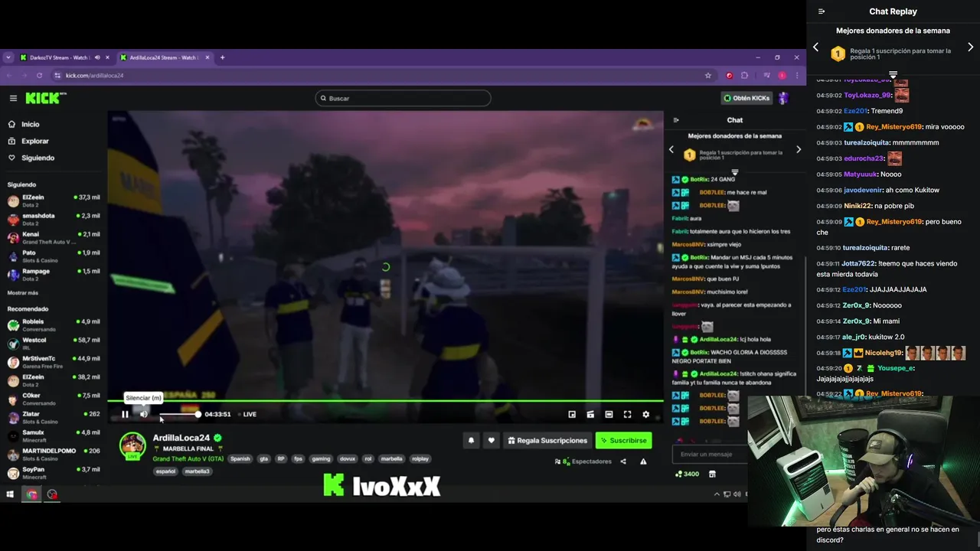Focus the Buscar search field
Viewport: 980px width, 551px height.
click(x=403, y=98)
